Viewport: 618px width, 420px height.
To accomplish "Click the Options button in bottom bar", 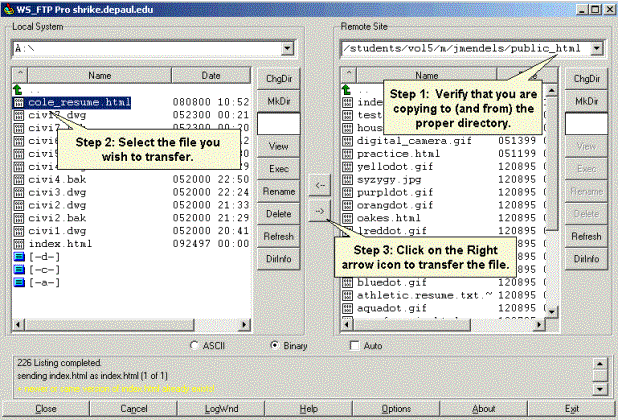I will 395,409.
